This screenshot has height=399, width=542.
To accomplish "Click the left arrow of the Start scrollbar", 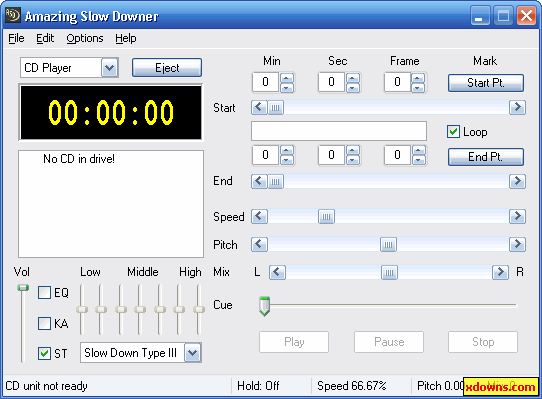I will point(259,108).
